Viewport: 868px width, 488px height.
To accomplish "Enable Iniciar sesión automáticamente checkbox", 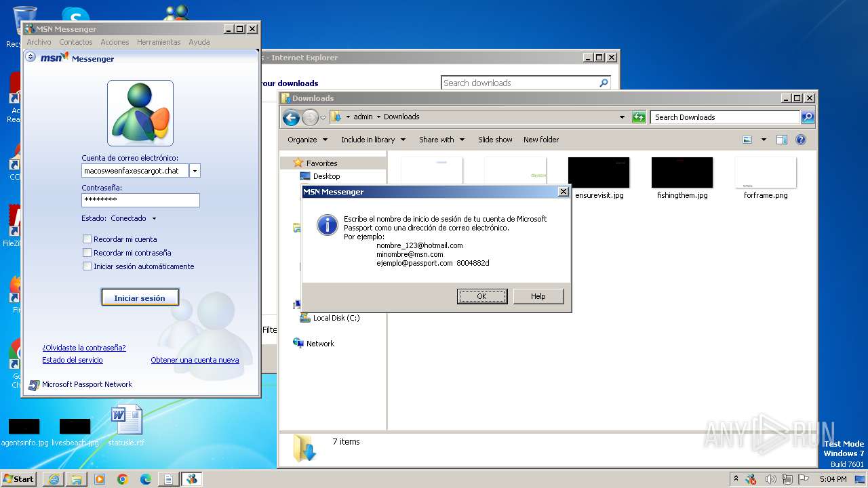I will [87, 266].
